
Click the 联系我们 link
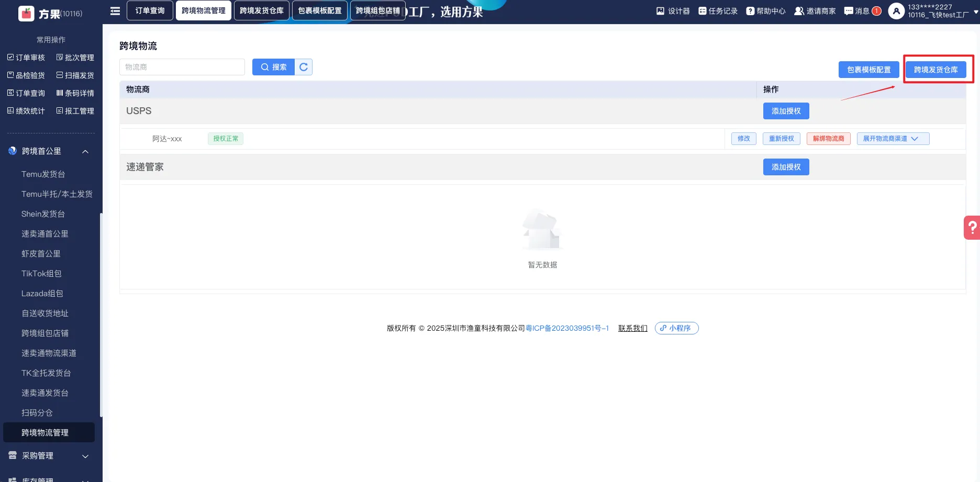[x=633, y=328]
